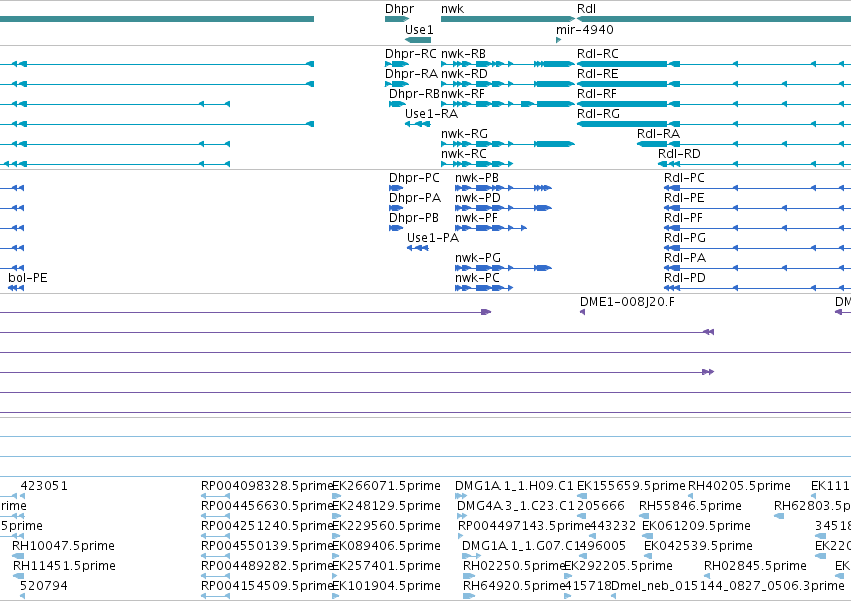Click the Rdl-PD protein start glyph
851x601 pixels.
tap(672, 289)
